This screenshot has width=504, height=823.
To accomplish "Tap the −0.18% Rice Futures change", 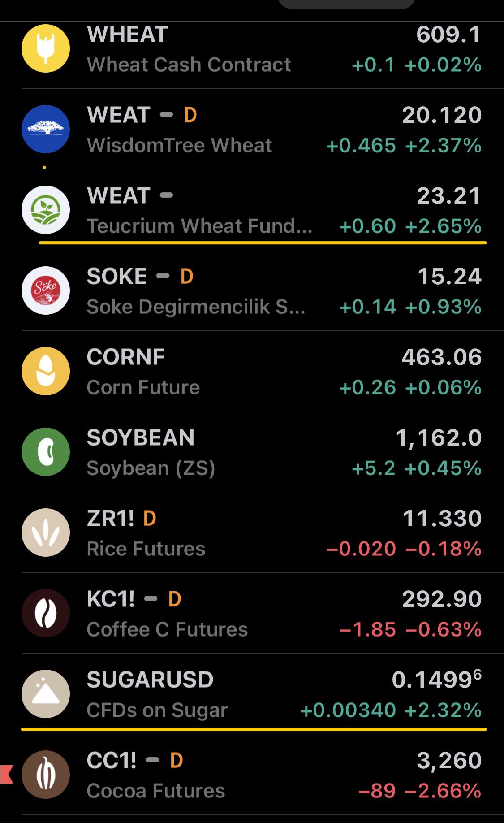I will point(443,549).
